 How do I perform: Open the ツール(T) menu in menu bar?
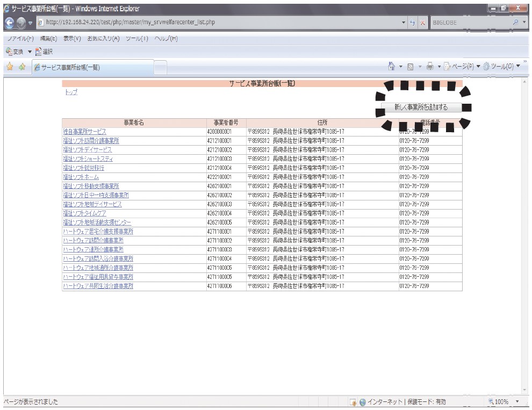click(136, 38)
